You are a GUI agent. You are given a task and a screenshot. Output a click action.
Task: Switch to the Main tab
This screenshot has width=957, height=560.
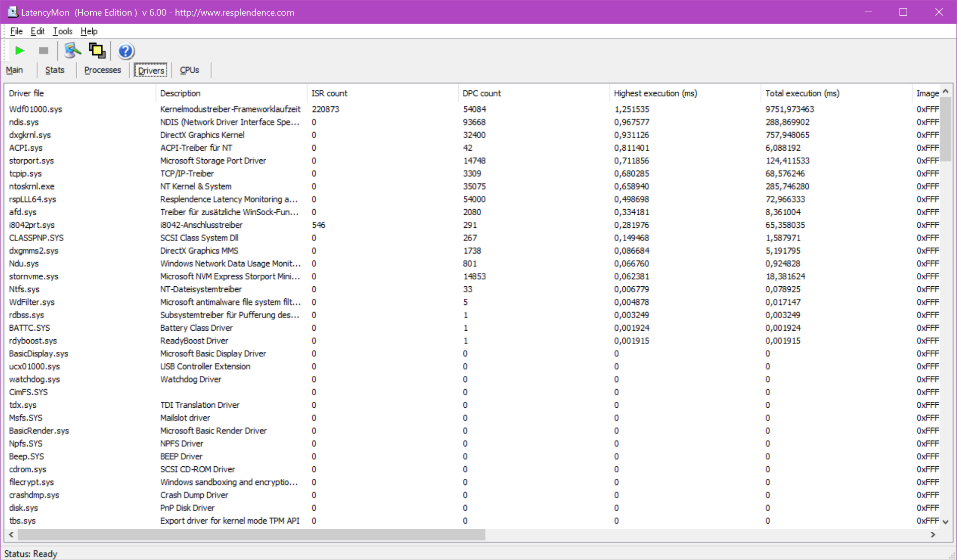(14, 70)
